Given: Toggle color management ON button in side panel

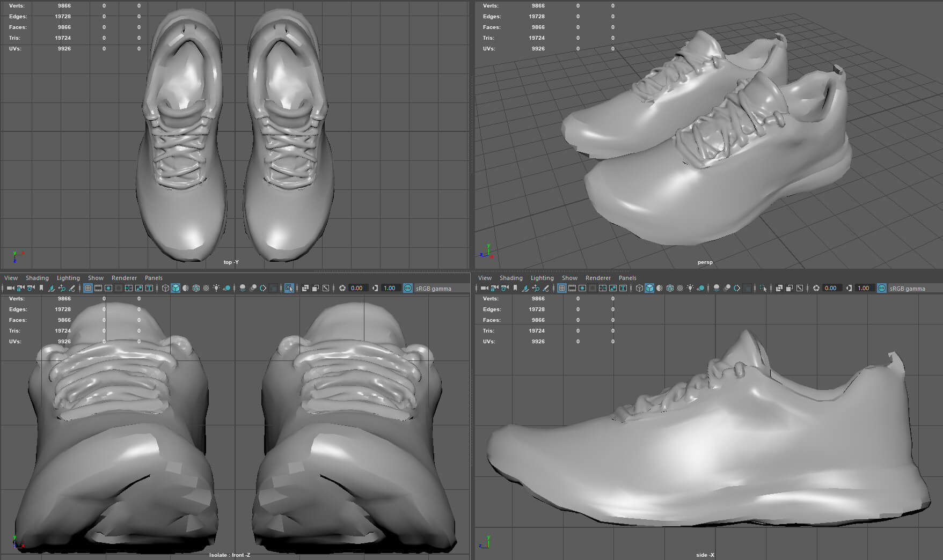Looking at the screenshot, I should point(882,289).
